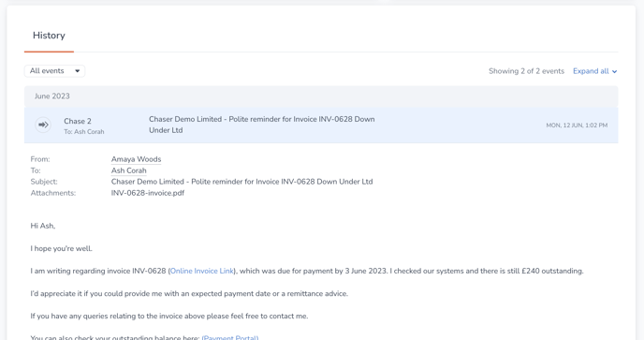Click the I hope you're well line
This screenshot has height=340, width=644.
pos(61,248)
